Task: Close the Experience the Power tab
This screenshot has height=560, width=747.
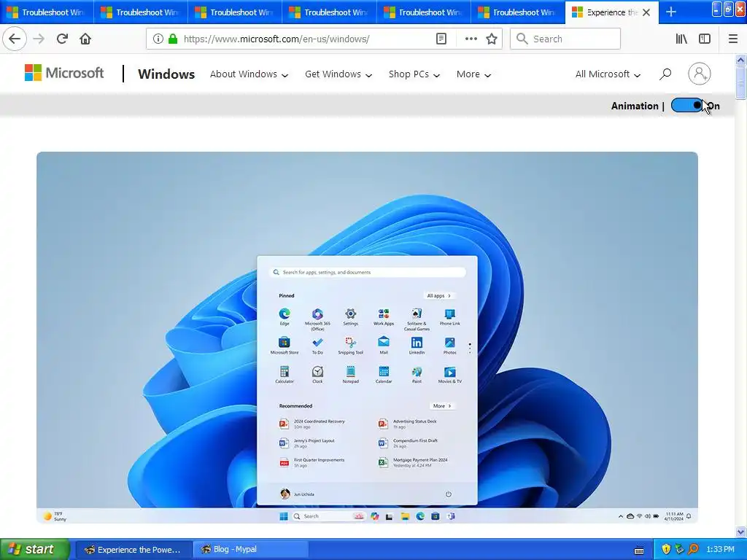Action: pyautogui.click(x=646, y=12)
